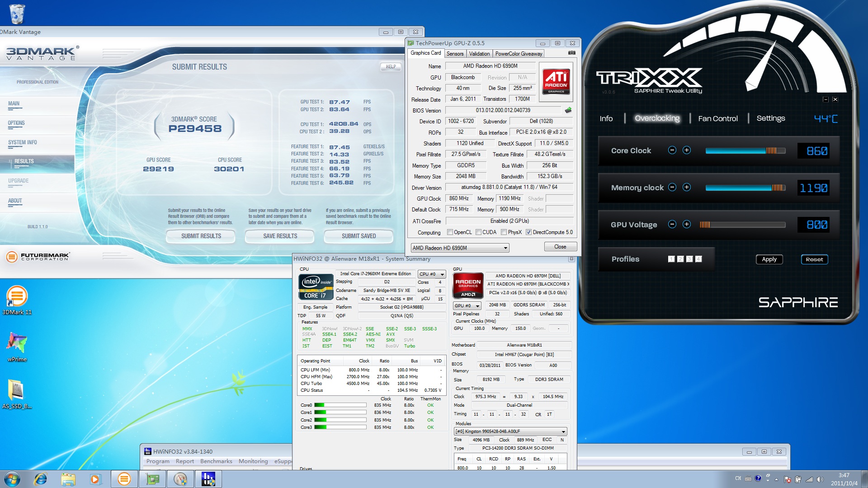Click the Radeon Graphics logo in HWiNFO32
The image size is (868, 488).
(x=468, y=286)
